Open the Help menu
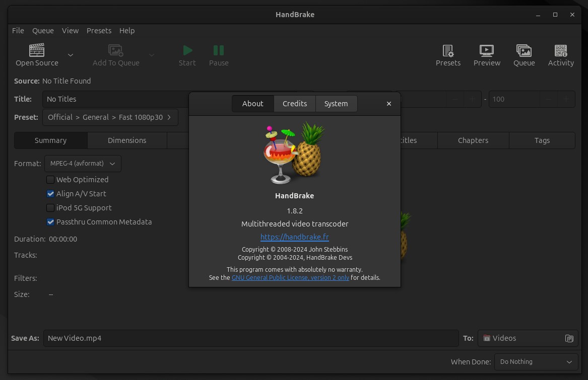 [127, 30]
